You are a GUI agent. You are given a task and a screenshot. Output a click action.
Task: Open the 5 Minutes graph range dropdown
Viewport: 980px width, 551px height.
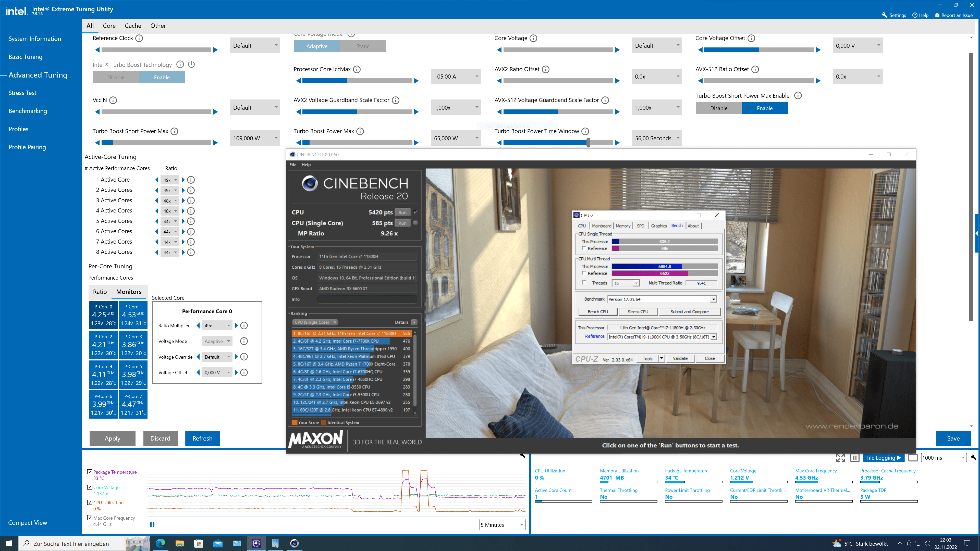[502, 525]
